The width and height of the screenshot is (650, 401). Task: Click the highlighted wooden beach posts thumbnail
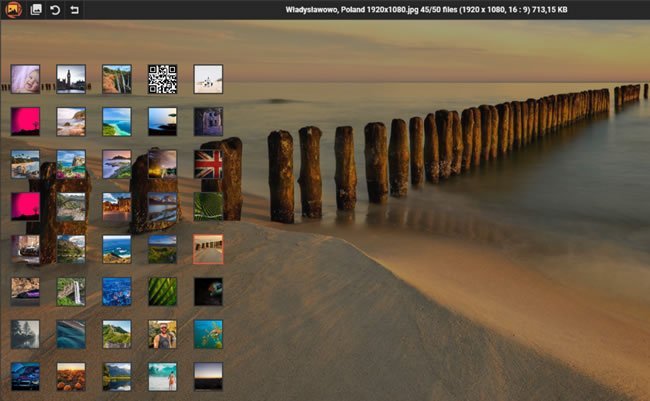pos(208,249)
